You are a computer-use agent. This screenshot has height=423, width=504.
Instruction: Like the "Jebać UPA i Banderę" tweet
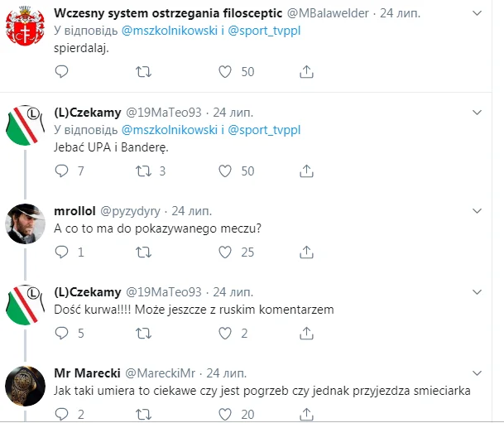[x=224, y=171]
